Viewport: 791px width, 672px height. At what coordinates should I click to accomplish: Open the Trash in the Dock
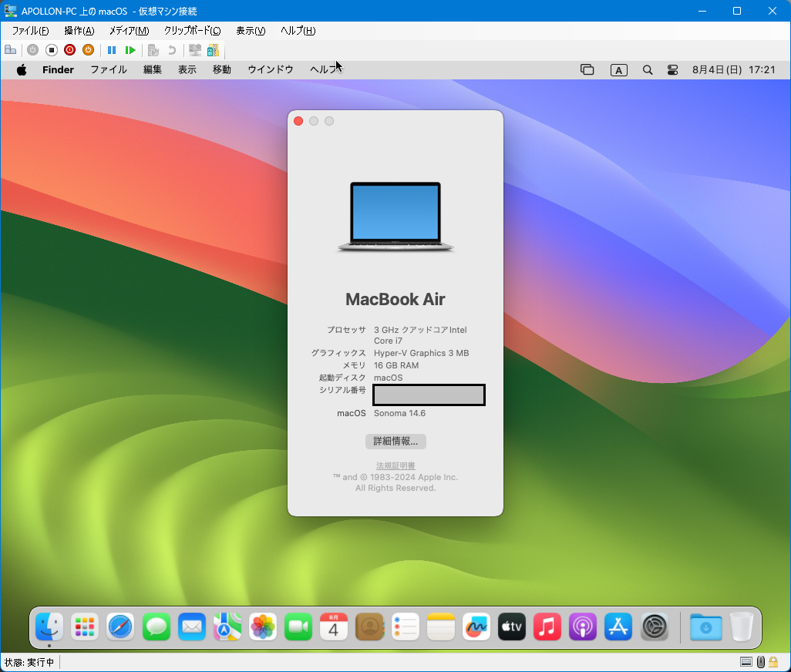[742, 627]
